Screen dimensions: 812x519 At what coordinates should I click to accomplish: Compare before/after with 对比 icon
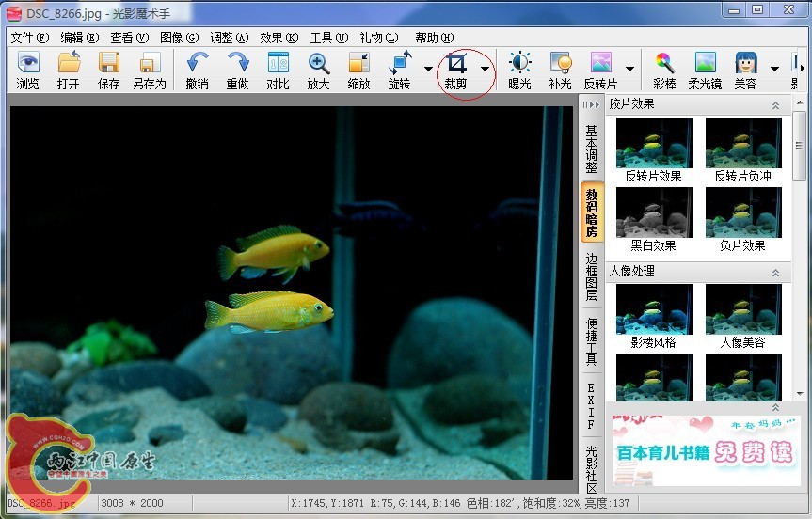[279, 71]
